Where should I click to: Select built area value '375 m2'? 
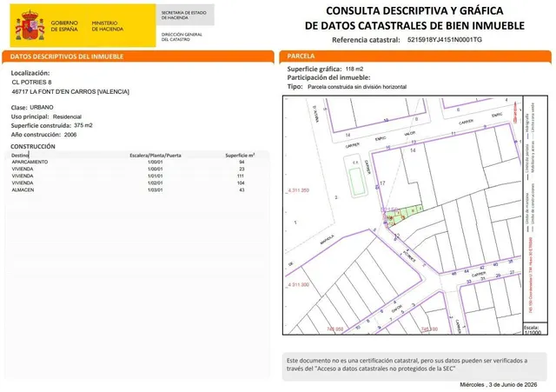[x=83, y=125]
